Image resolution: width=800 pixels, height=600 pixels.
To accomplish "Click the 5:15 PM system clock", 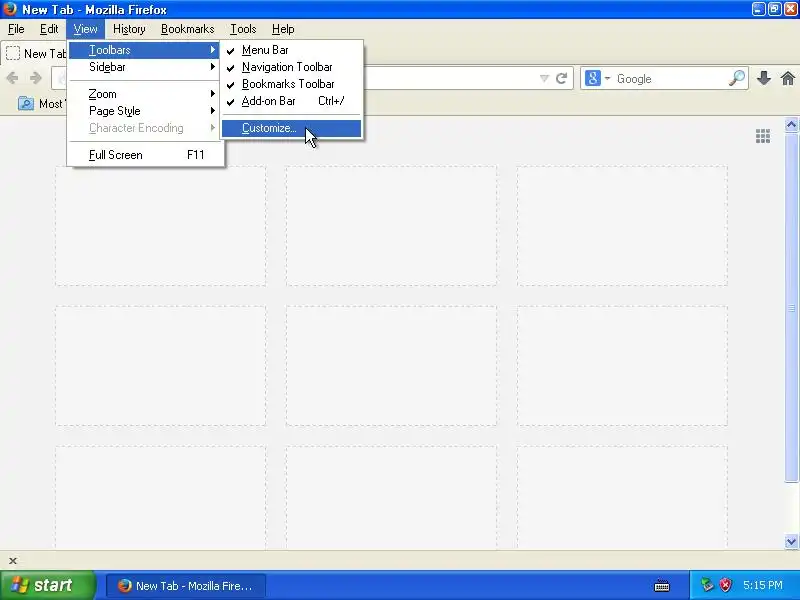I will click(x=763, y=585).
